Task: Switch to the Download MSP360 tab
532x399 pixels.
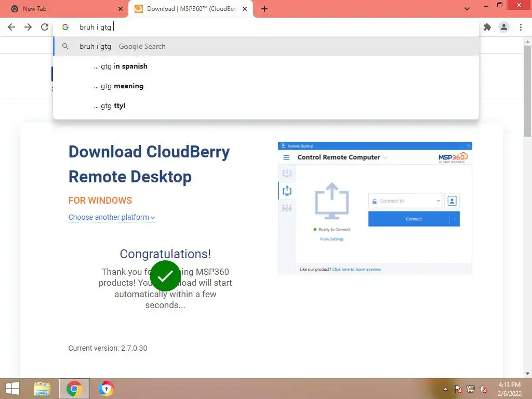Action: point(191,9)
